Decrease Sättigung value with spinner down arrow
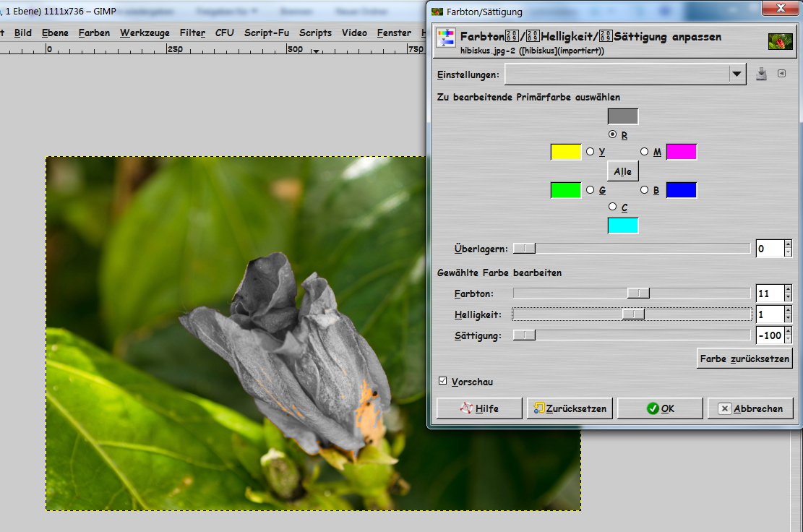The height and width of the screenshot is (532, 803). pos(788,340)
